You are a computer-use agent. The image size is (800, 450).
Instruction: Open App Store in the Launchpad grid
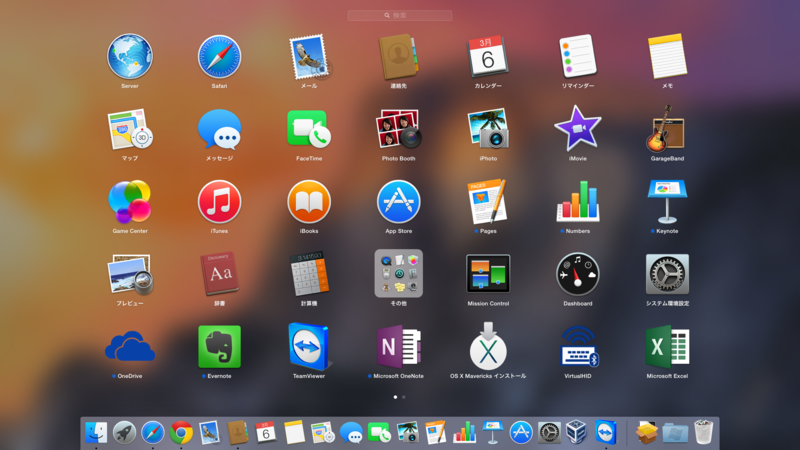(398, 202)
